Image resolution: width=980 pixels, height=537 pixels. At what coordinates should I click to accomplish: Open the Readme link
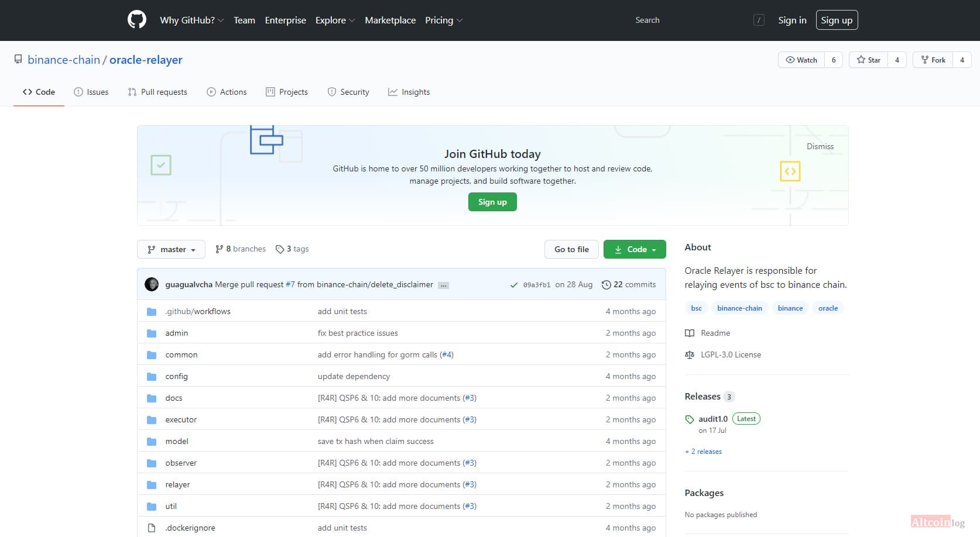click(x=708, y=333)
